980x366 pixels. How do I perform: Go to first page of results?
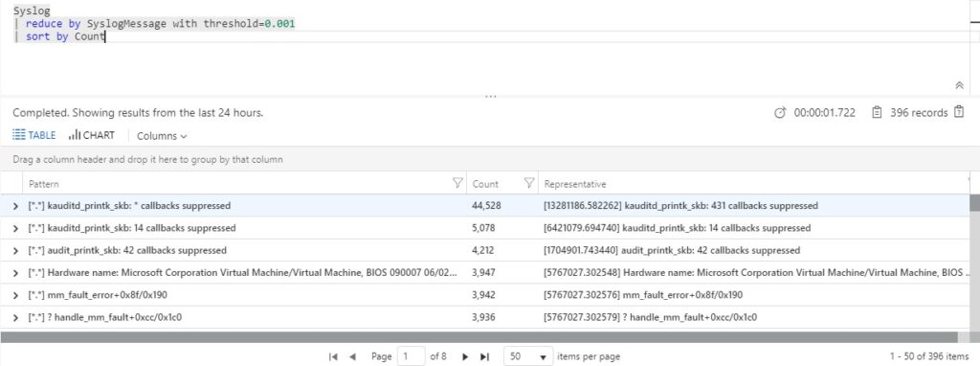click(x=333, y=356)
